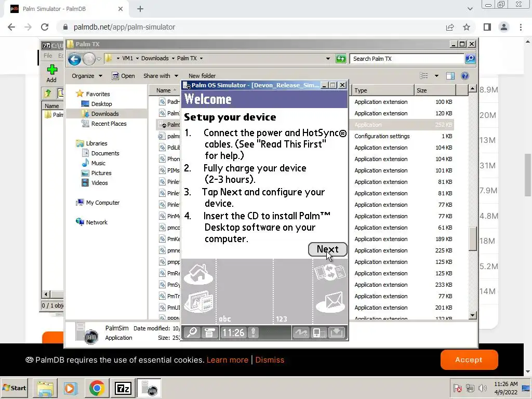Screen dimensions: 532x399
Task: Click the file list scroll down arrow
Action: coord(473,315)
